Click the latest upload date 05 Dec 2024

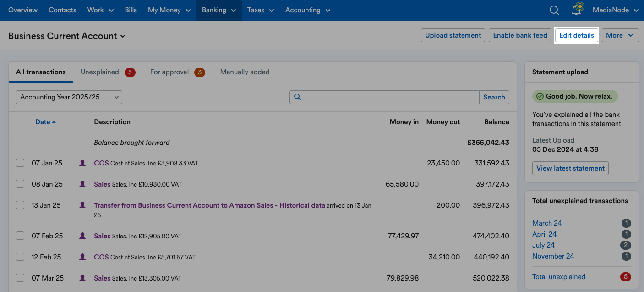[x=565, y=149]
